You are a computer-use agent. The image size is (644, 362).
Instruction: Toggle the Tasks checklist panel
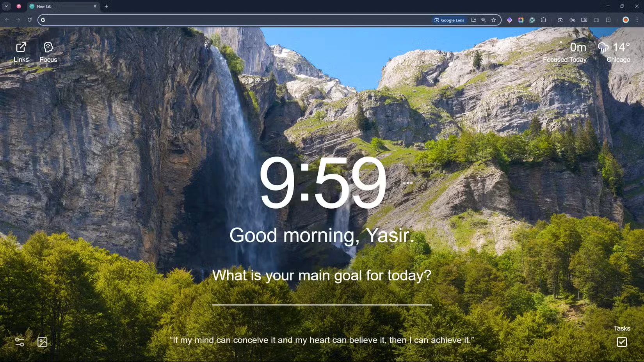[x=622, y=342]
